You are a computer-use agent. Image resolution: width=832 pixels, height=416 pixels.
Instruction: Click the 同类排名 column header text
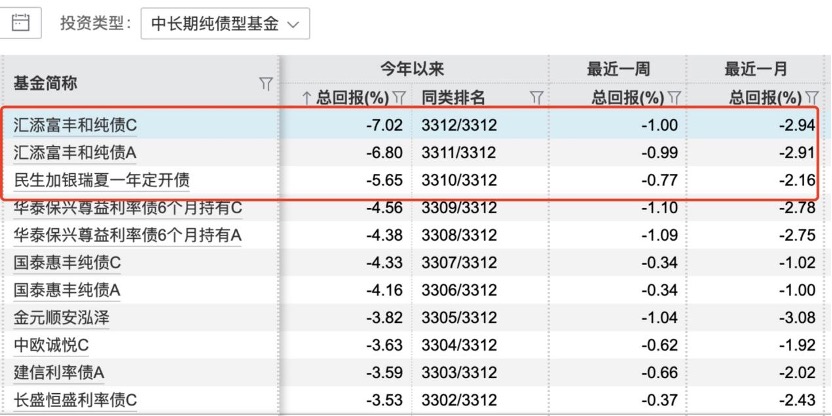[x=453, y=98]
